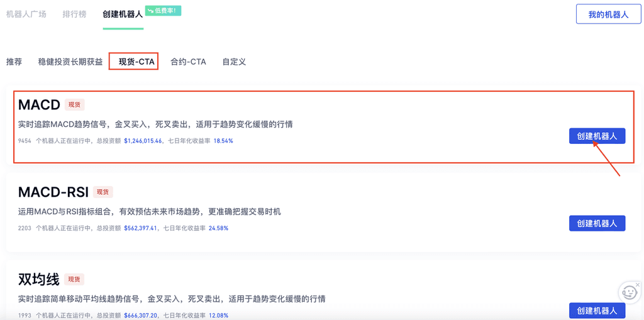Create a robot with the MACD strategy

[x=597, y=136]
